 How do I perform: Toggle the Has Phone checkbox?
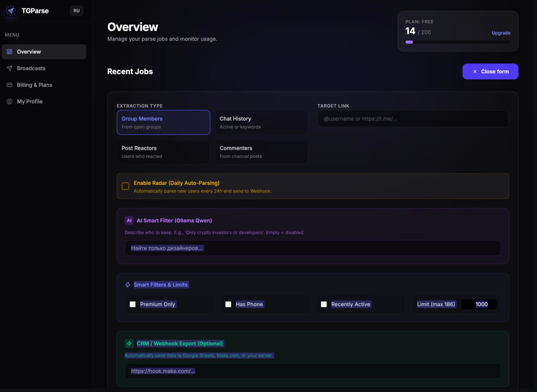point(228,304)
